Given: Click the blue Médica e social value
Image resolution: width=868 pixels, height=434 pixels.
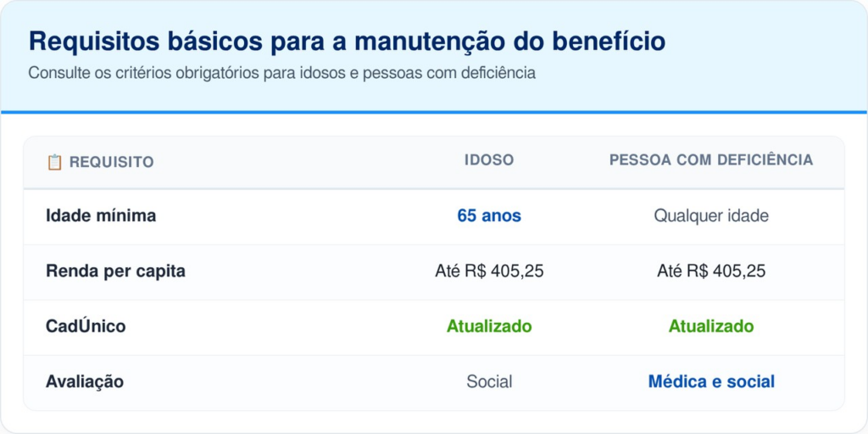Looking at the screenshot, I should click(x=710, y=381).
